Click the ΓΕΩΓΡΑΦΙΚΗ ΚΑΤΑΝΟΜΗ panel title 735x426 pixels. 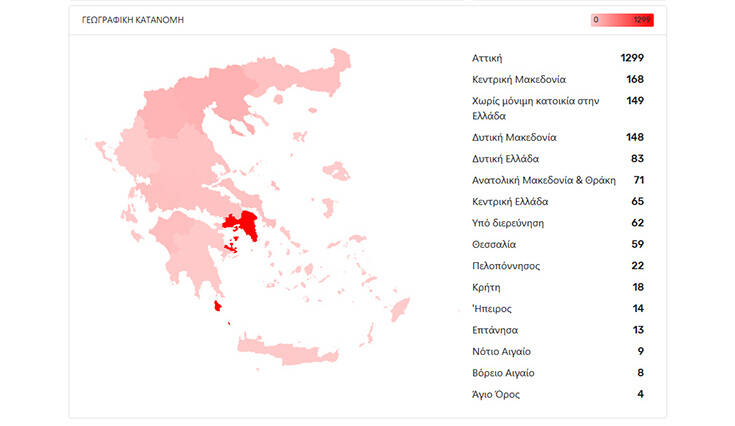pos(132,20)
